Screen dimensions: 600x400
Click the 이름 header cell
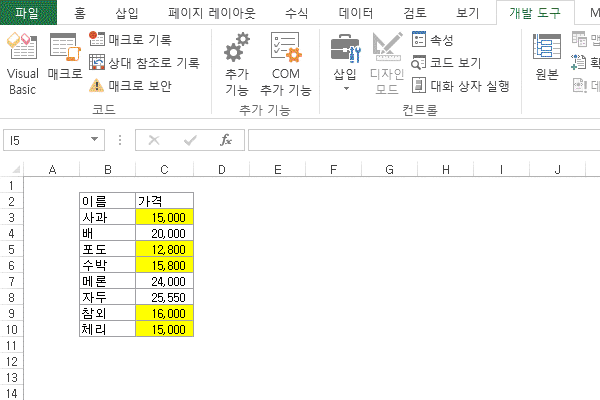tap(108, 201)
